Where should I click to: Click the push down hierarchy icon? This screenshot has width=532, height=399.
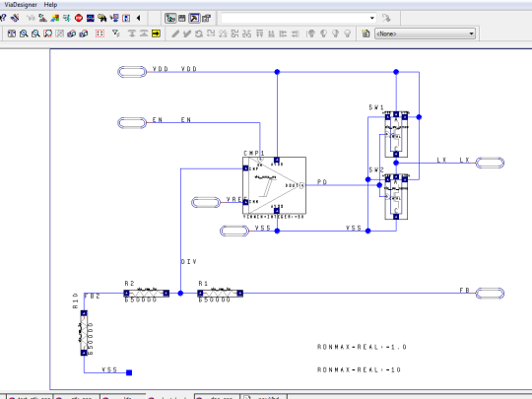pos(132,33)
